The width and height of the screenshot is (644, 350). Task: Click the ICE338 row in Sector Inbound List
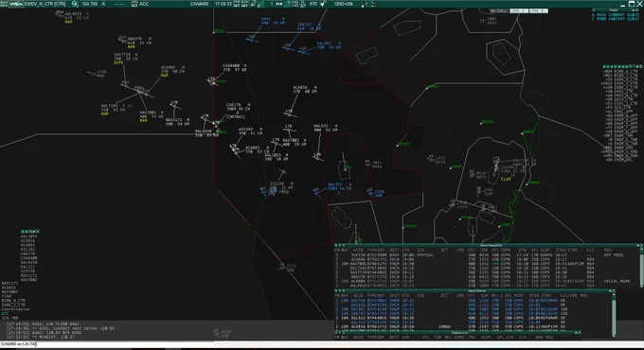pos(487,254)
